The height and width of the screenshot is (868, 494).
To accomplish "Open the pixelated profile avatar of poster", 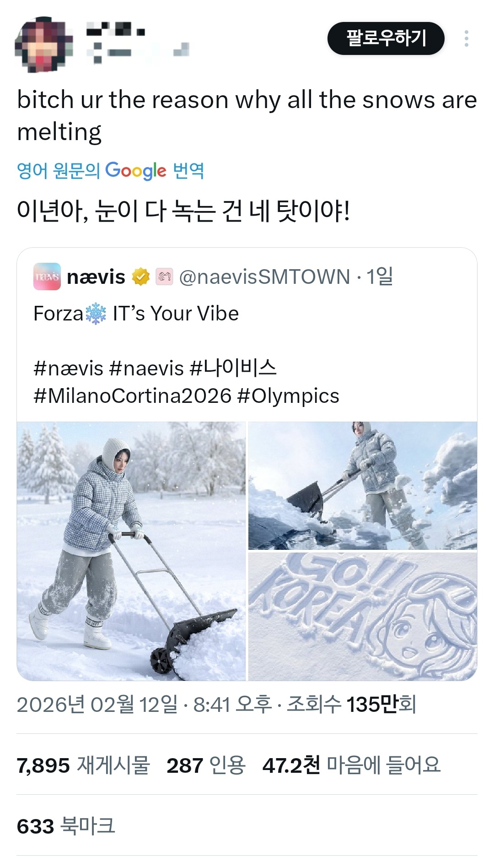I will pos(43,44).
